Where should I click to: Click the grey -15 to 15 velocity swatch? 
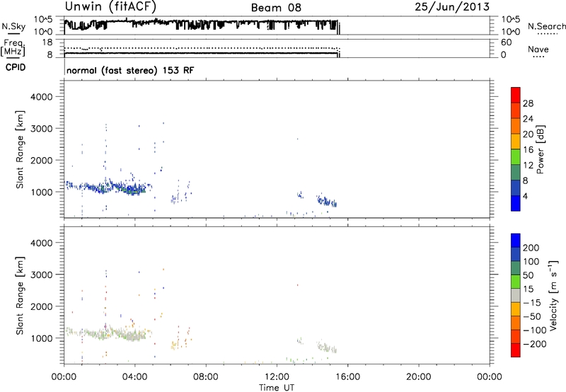pos(516,295)
